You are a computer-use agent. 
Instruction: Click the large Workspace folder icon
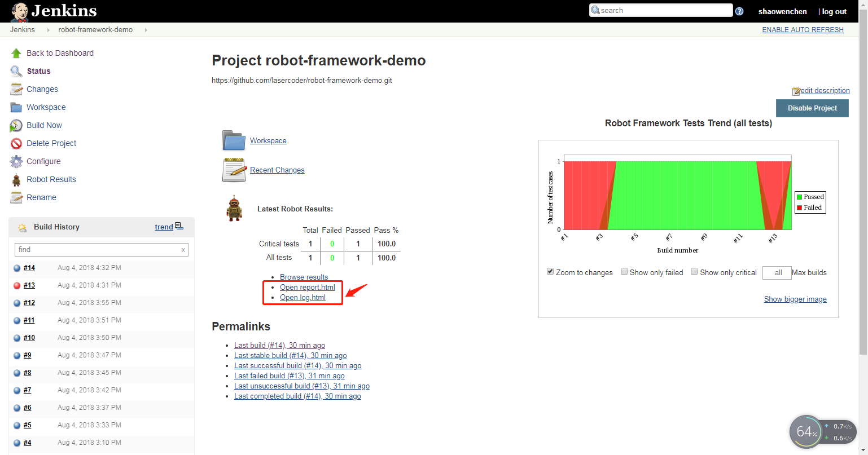pos(234,140)
